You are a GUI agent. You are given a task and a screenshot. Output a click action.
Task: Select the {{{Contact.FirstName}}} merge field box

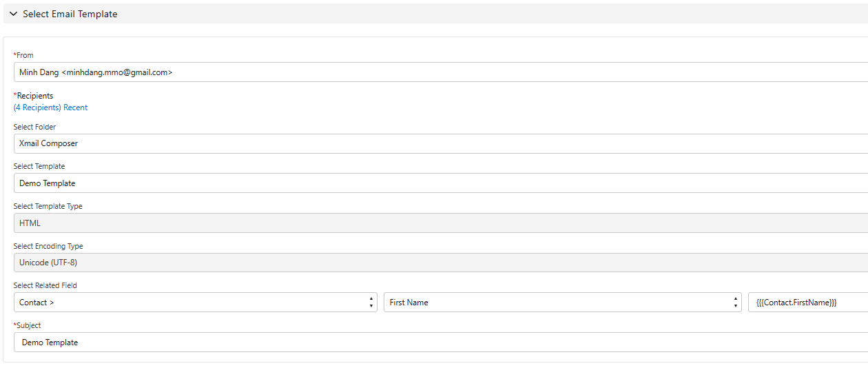click(808, 303)
